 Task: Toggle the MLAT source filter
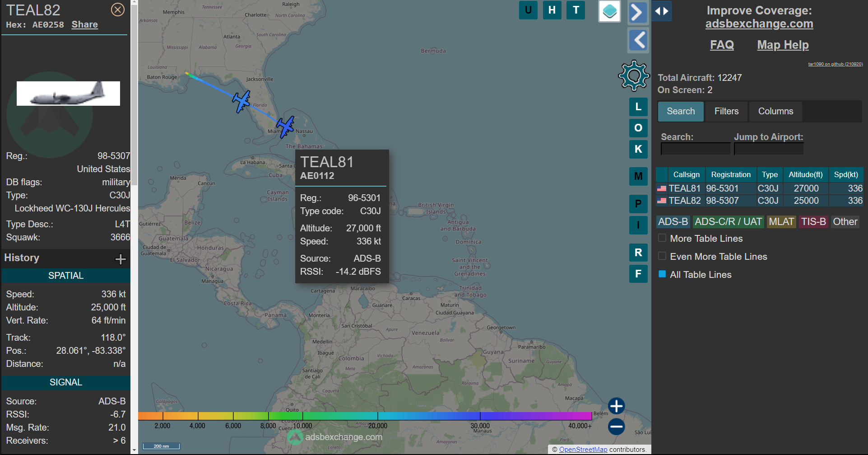pyautogui.click(x=781, y=222)
